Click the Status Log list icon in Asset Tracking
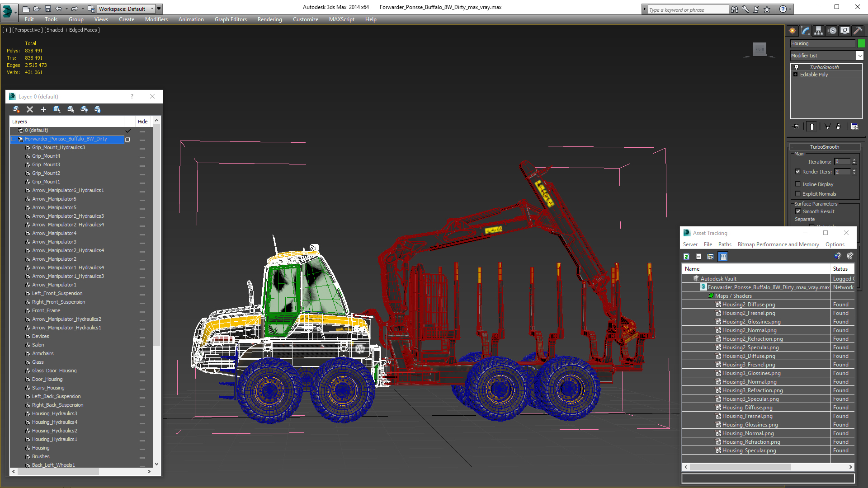Viewport: 868px width, 488px height. [x=698, y=257]
